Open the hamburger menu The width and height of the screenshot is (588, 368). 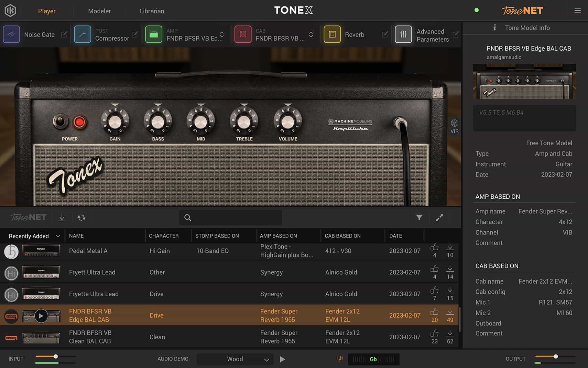coord(578,11)
